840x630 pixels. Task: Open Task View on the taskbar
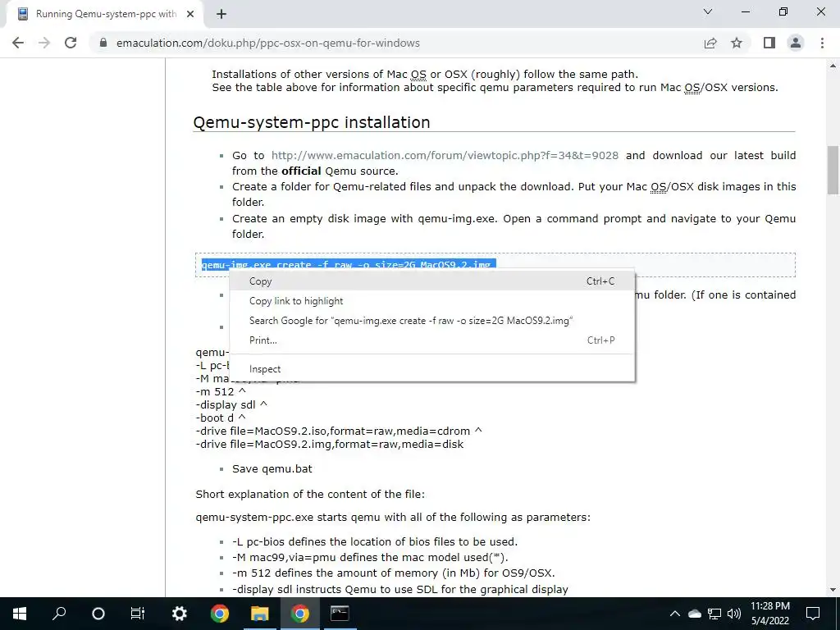138,614
